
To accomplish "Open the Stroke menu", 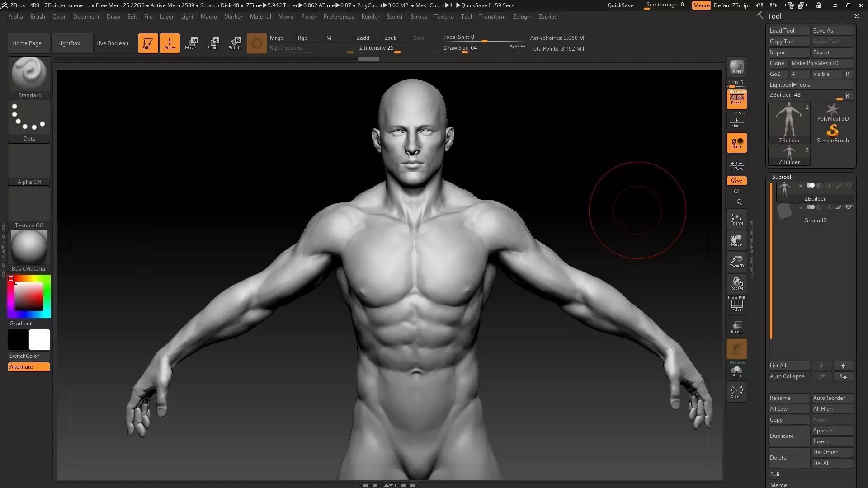I will click(x=419, y=17).
